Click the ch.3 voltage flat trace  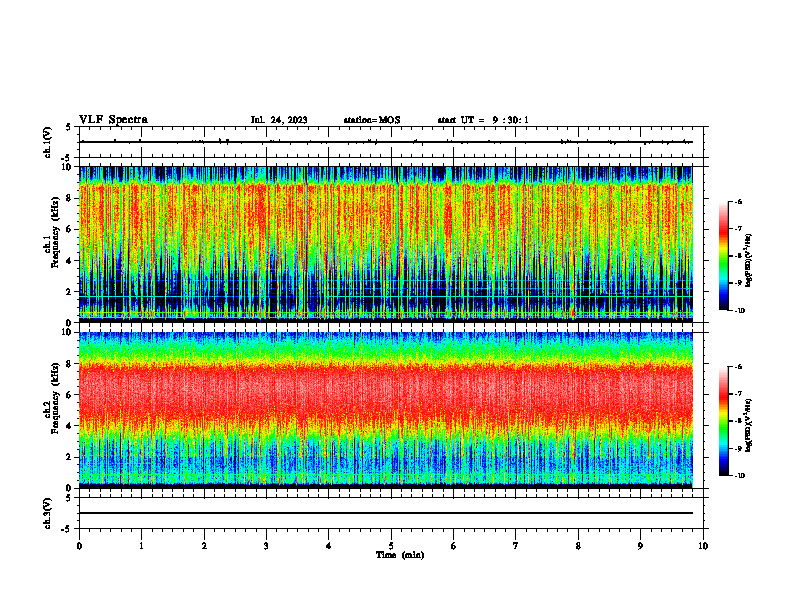click(386, 513)
